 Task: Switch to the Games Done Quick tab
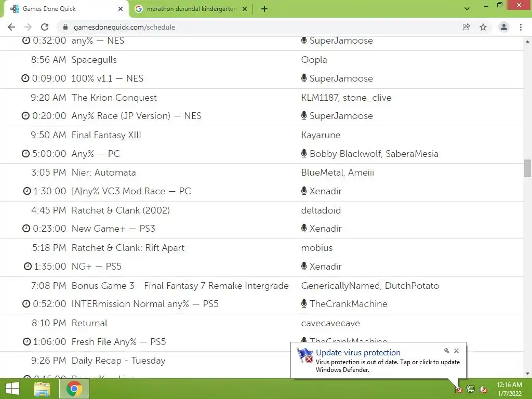(x=66, y=9)
